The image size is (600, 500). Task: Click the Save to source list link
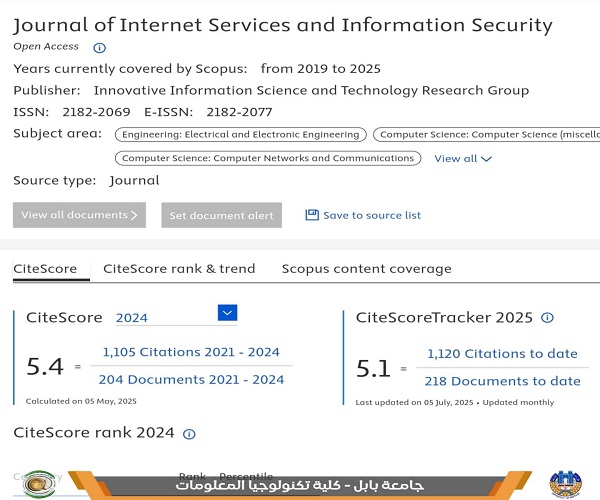tap(372, 215)
